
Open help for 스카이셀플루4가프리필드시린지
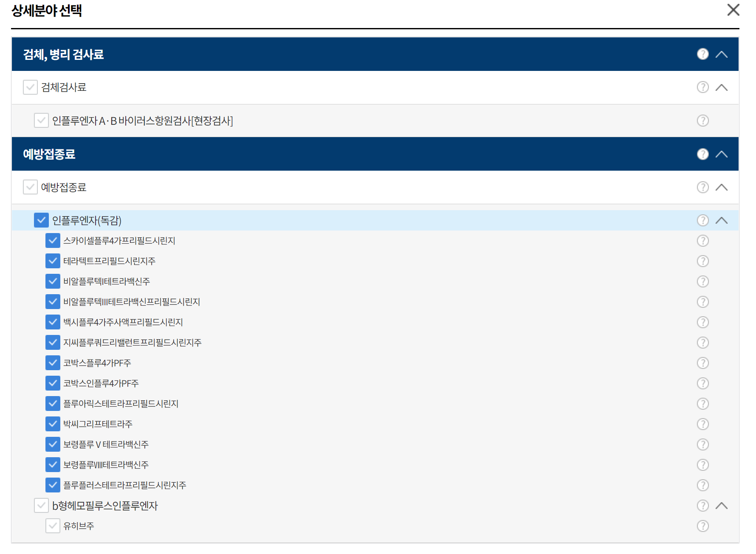tap(703, 241)
